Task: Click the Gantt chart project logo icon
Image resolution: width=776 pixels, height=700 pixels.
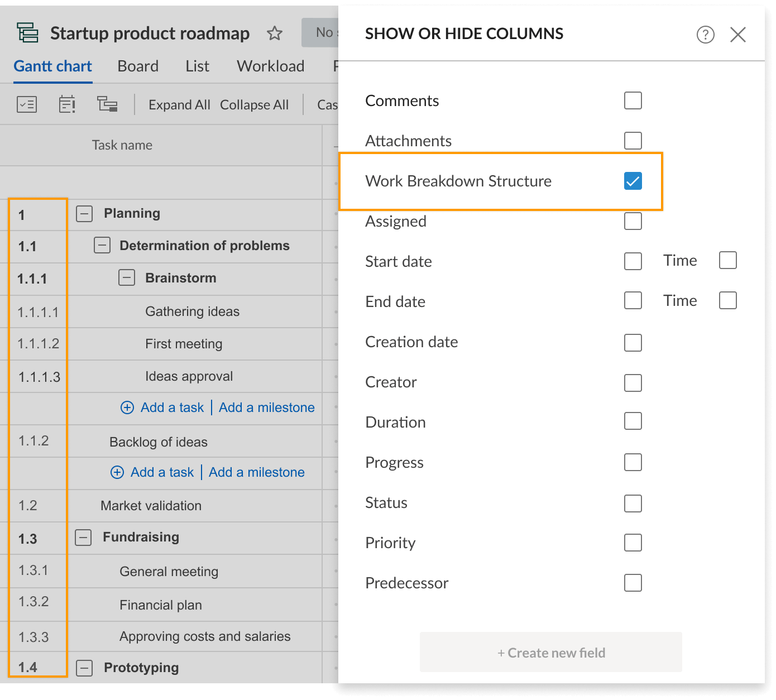Action: click(27, 32)
